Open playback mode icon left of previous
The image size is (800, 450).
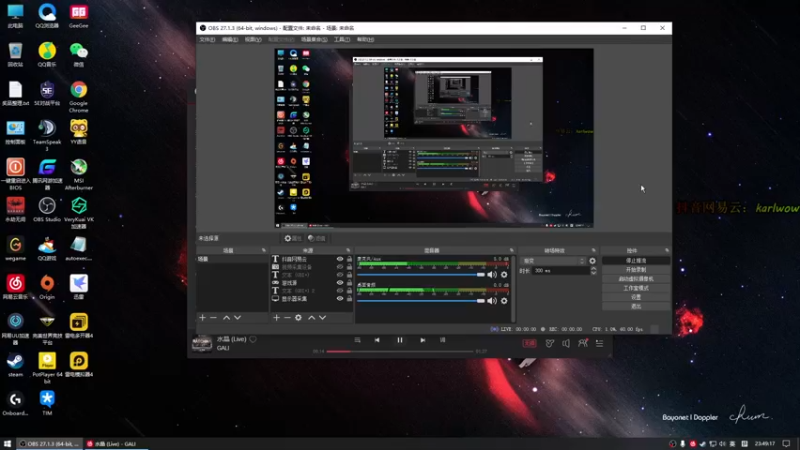click(358, 340)
